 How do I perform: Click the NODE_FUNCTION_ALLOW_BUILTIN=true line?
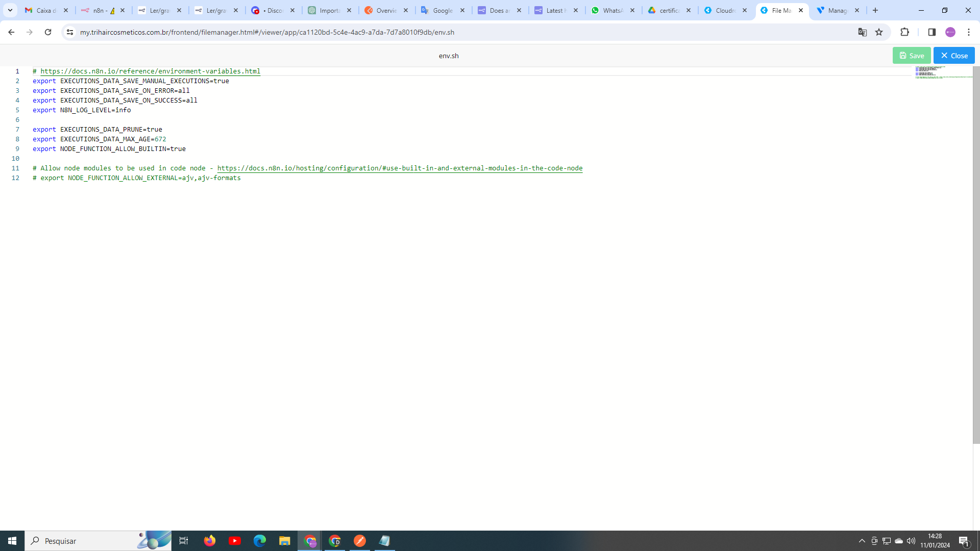[109, 149]
